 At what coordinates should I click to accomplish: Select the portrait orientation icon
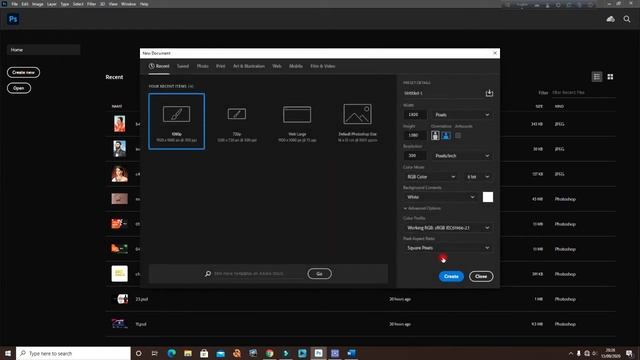(435, 135)
